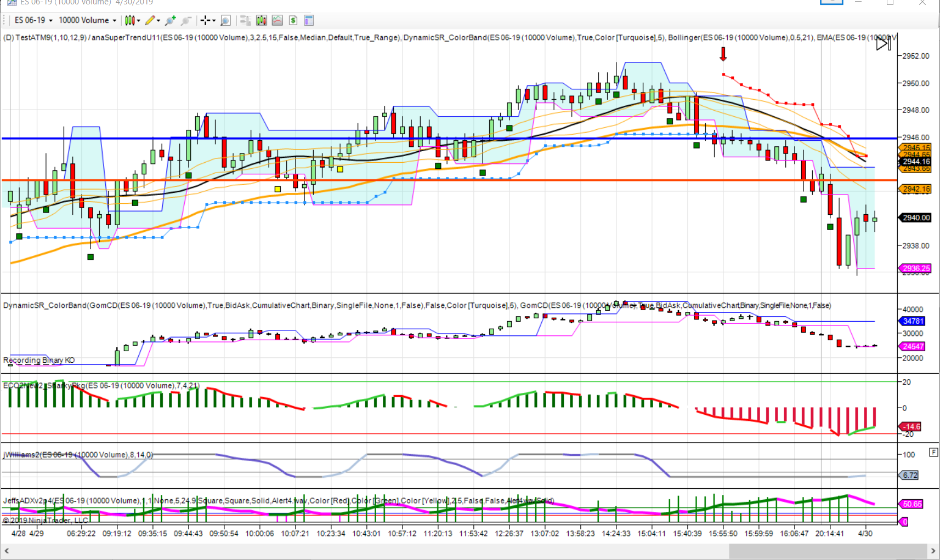The height and width of the screenshot is (560, 940).
Task: Click the horizontal scrollbar right arrow
Action: click(933, 551)
